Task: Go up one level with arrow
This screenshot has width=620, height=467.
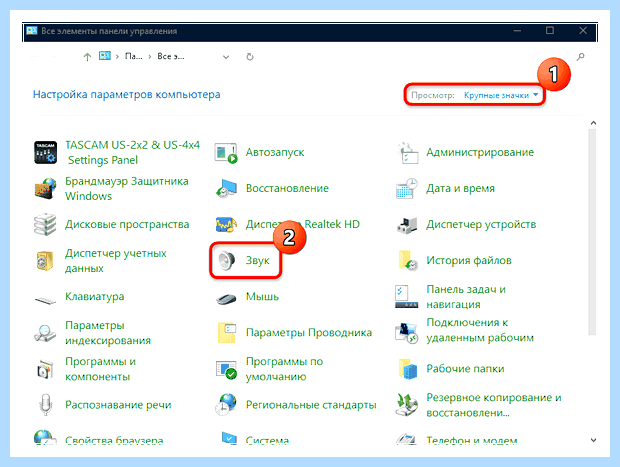Action: point(87,57)
